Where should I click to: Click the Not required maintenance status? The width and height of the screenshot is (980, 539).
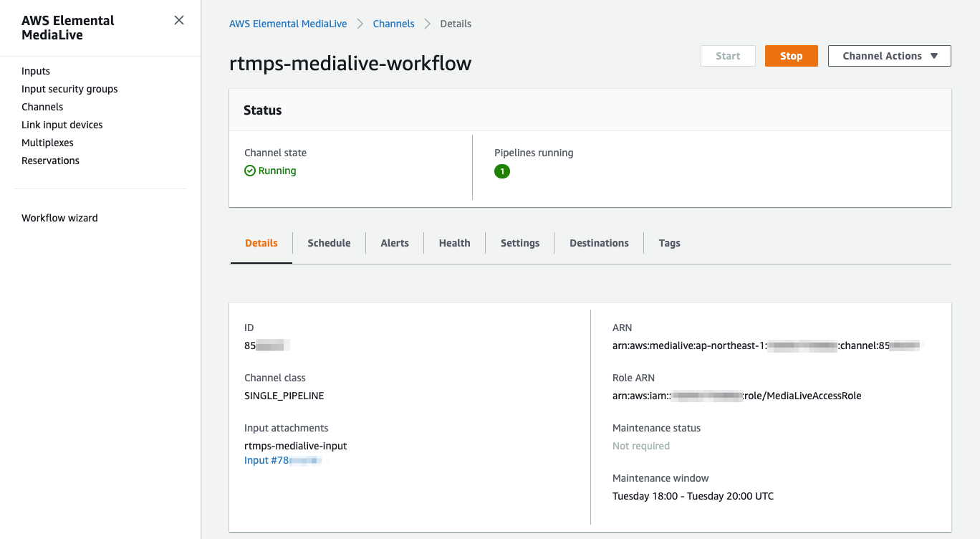pyautogui.click(x=641, y=446)
